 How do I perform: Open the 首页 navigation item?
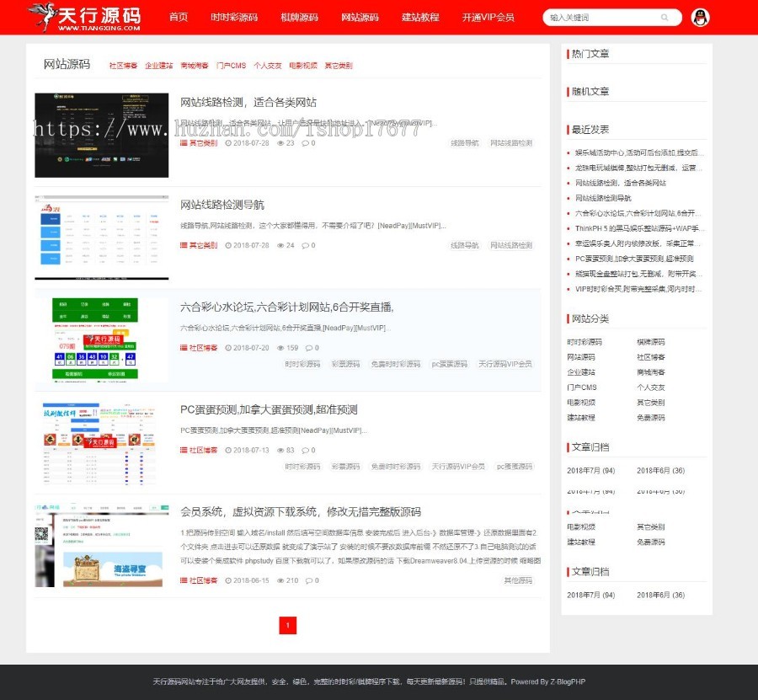coord(179,18)
